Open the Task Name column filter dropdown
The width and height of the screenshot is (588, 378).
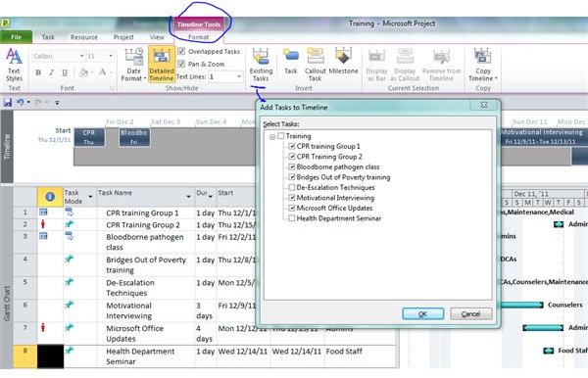(188, 197)
